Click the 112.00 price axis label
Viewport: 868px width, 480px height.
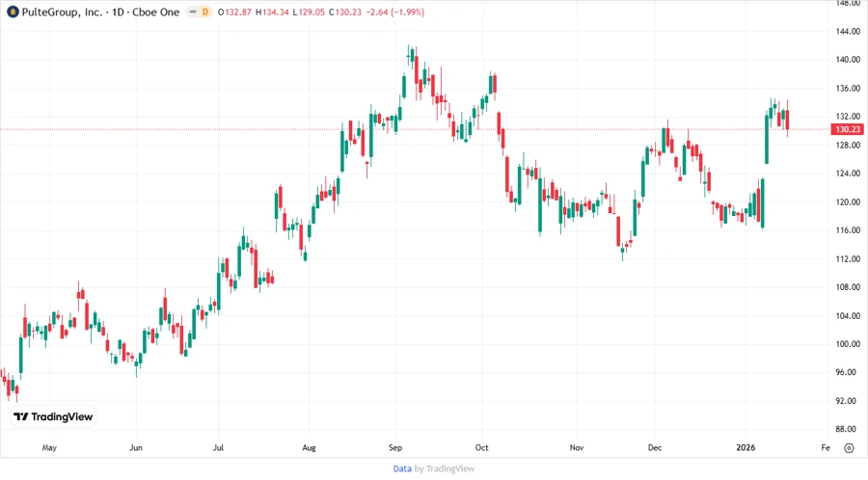click(x=848, y=259)
